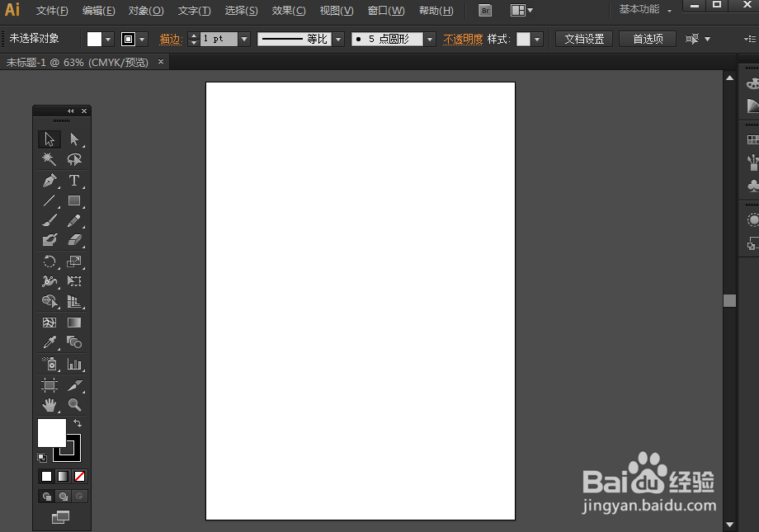759x532 pixels.
Task: Switch to Draw Inside mode
Action: pyautogui.click(x=79, y=497)
